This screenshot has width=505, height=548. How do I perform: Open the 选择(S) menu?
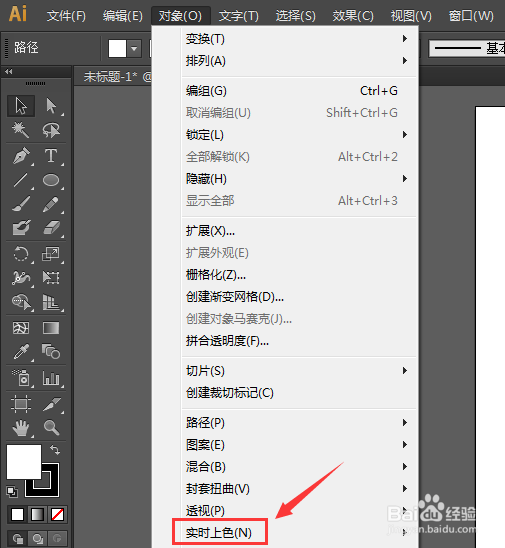click(295, 16)
